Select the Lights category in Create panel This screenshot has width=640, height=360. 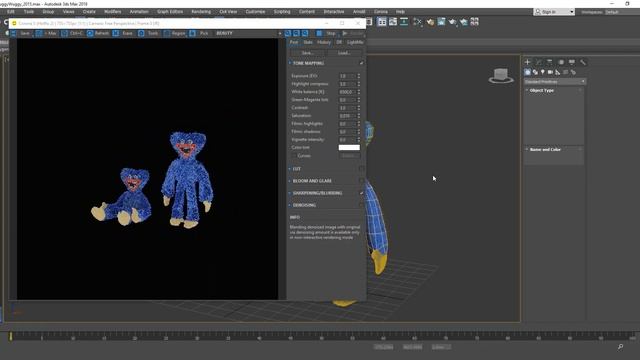click(x=542, y=72)
